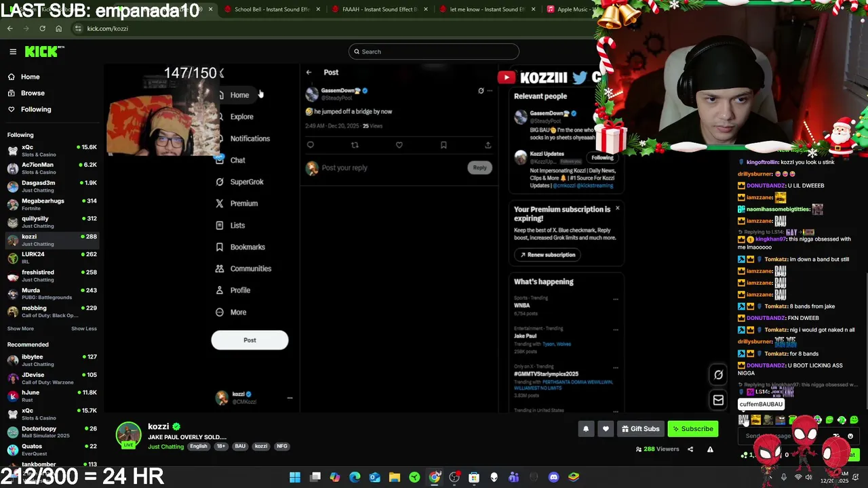Open Profile in X menu
868x488 pixels.
coord(233,290)
